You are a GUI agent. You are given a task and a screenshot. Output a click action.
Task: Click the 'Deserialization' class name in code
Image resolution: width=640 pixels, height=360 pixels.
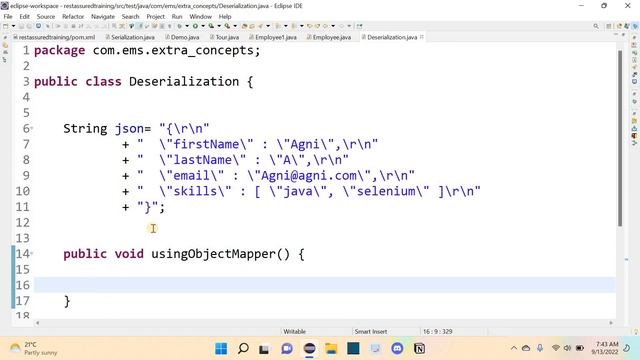click(184, 82)
